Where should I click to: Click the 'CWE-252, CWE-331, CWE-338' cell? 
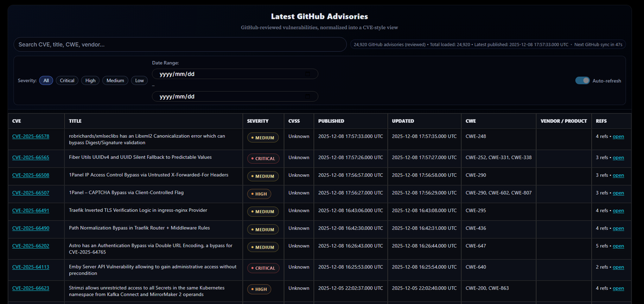(499, 158)
